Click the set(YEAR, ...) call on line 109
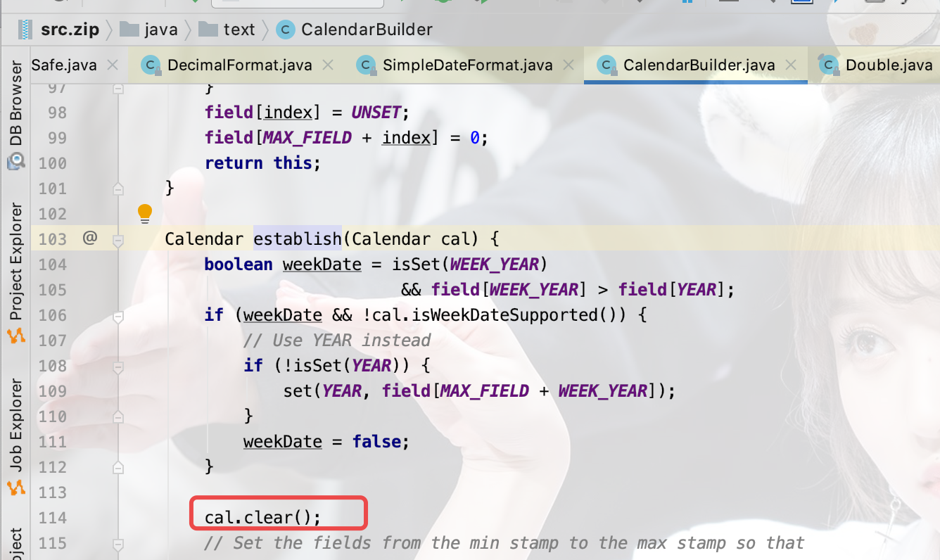Viewport: 940px width, 560px height. 479,391
